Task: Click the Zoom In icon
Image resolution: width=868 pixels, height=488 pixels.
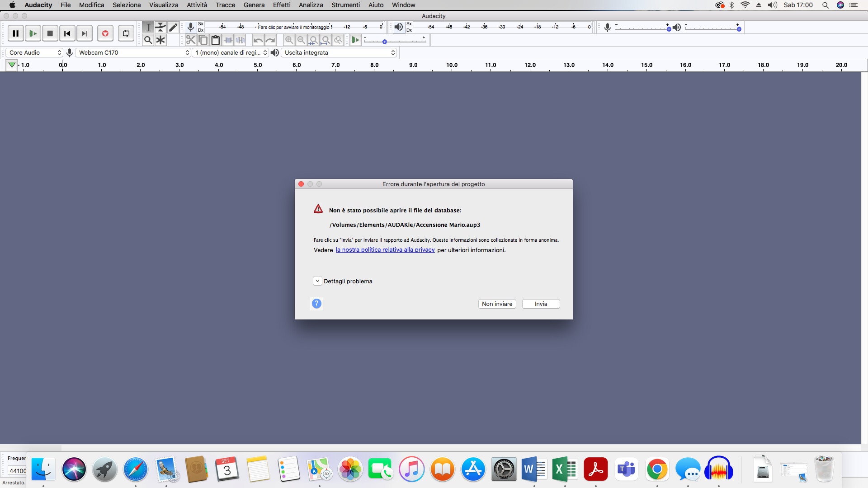Action: point(289,40)
